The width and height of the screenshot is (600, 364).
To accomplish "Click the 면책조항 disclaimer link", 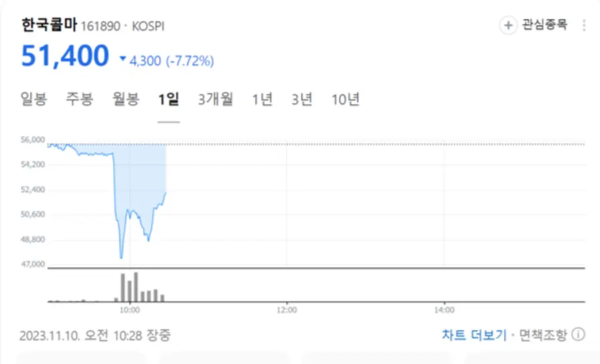I will click(x=542, y=334).
